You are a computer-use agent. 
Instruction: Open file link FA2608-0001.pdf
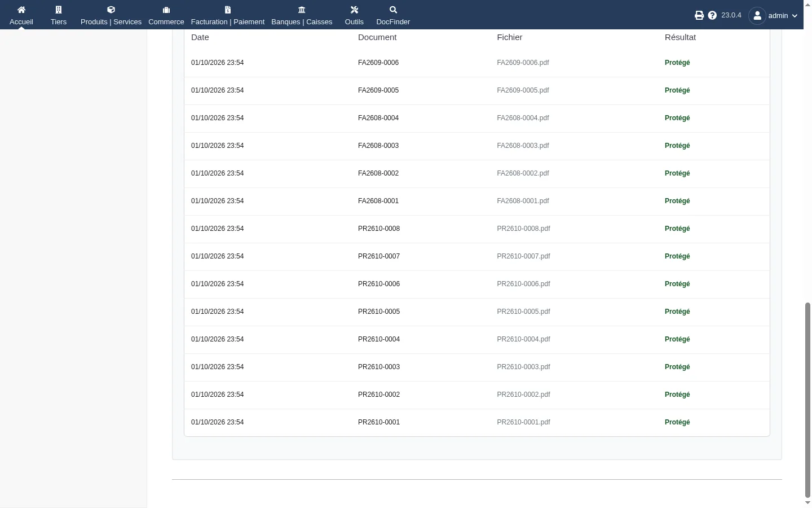point(523,201)
